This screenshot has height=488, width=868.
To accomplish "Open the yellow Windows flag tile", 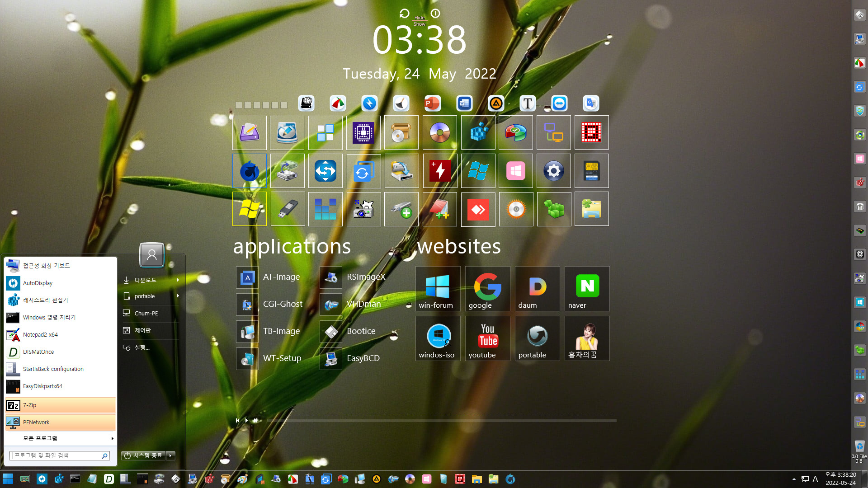I will coord(250,209).
